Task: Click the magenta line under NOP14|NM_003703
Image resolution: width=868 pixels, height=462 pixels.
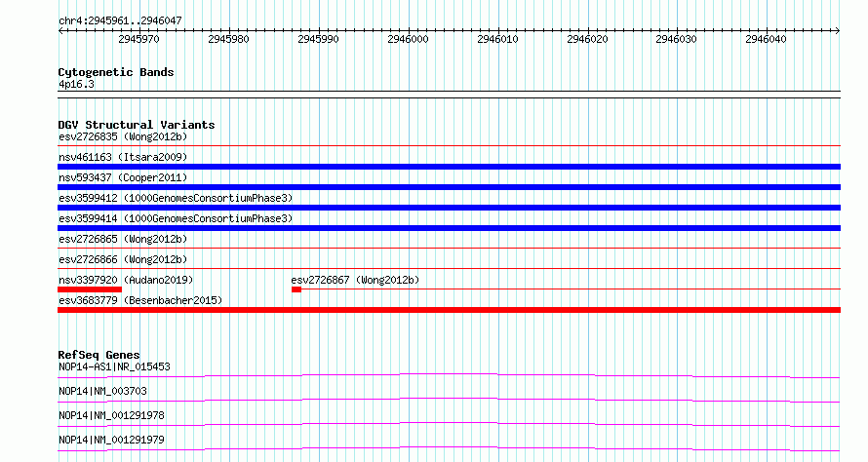Action: [x=449, y=400]
